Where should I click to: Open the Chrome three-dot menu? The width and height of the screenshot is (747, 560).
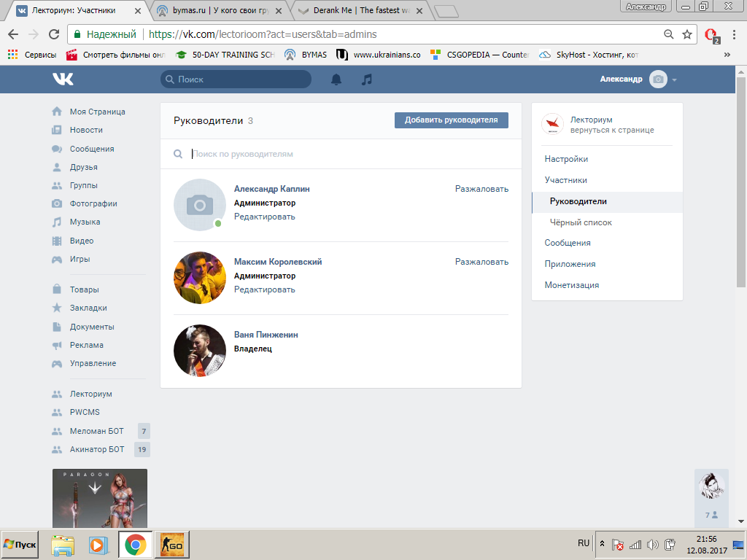click(734, 34)
